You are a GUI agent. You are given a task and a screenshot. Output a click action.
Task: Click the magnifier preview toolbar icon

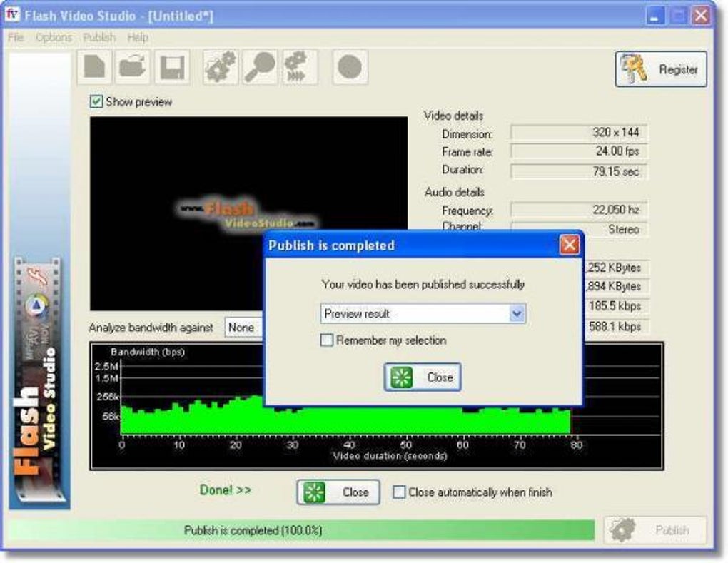point(260,67)
